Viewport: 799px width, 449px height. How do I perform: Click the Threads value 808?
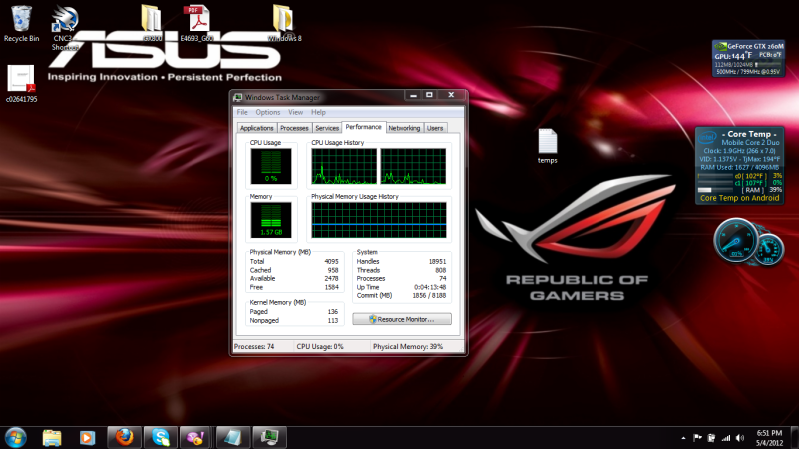441,270
